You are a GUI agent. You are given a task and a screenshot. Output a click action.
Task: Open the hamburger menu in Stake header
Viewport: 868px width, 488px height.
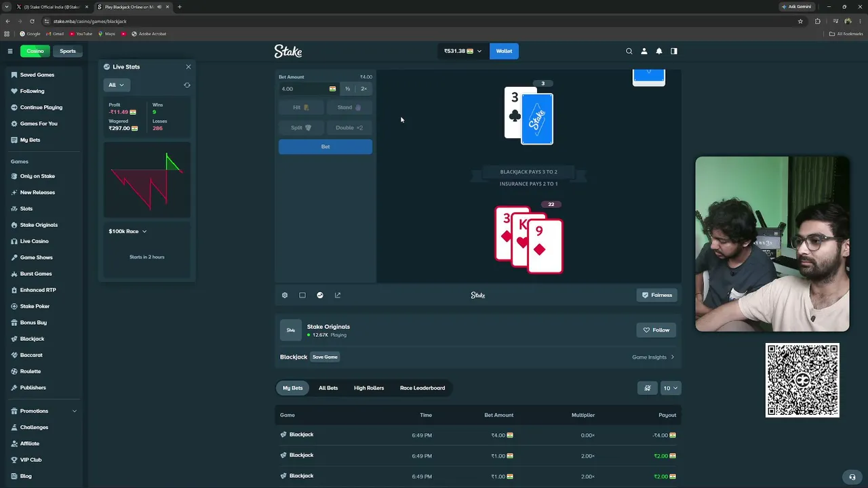click(x=10, y=51)
